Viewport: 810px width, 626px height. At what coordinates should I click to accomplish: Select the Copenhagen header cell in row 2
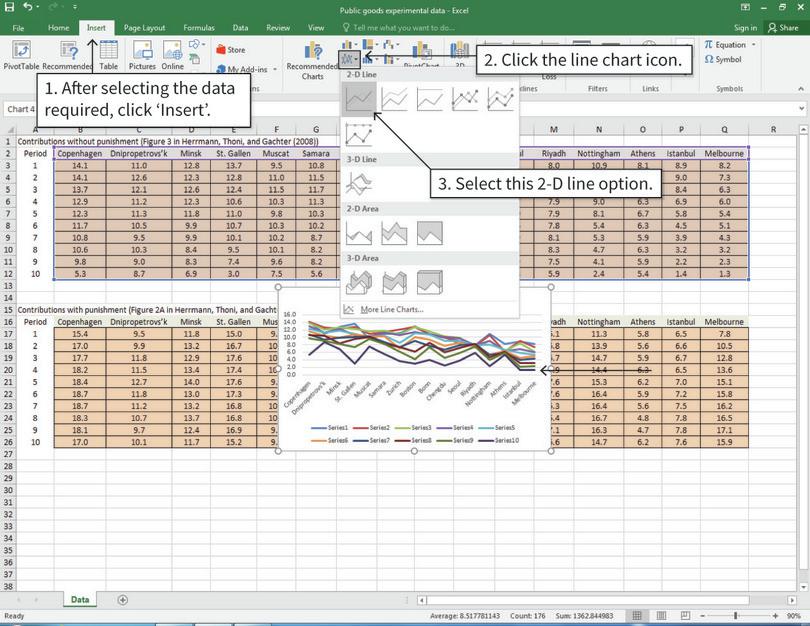80,153
